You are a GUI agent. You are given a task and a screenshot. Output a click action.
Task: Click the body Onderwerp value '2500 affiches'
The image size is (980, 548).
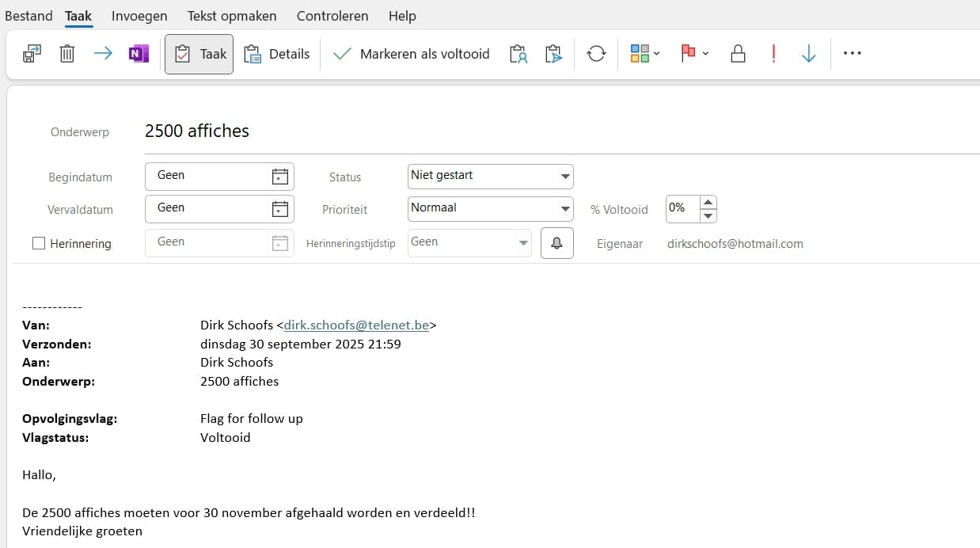tap(240, 381)
